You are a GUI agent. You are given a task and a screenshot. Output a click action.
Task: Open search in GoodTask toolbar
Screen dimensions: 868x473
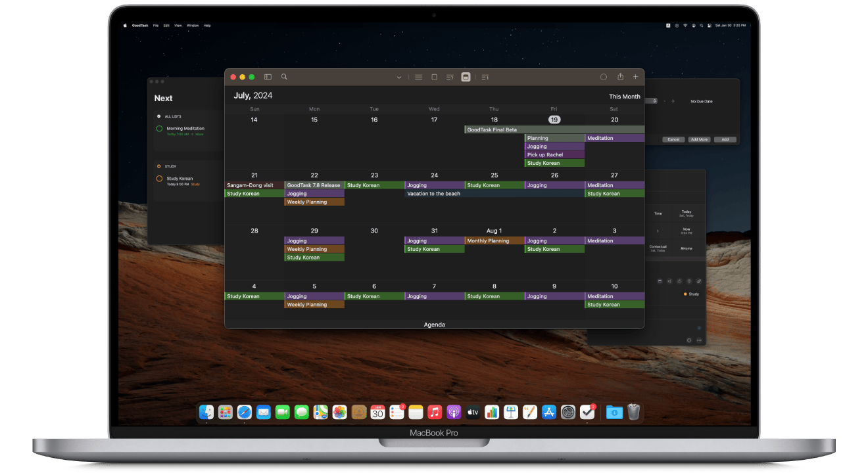click(x=284, y=77)
